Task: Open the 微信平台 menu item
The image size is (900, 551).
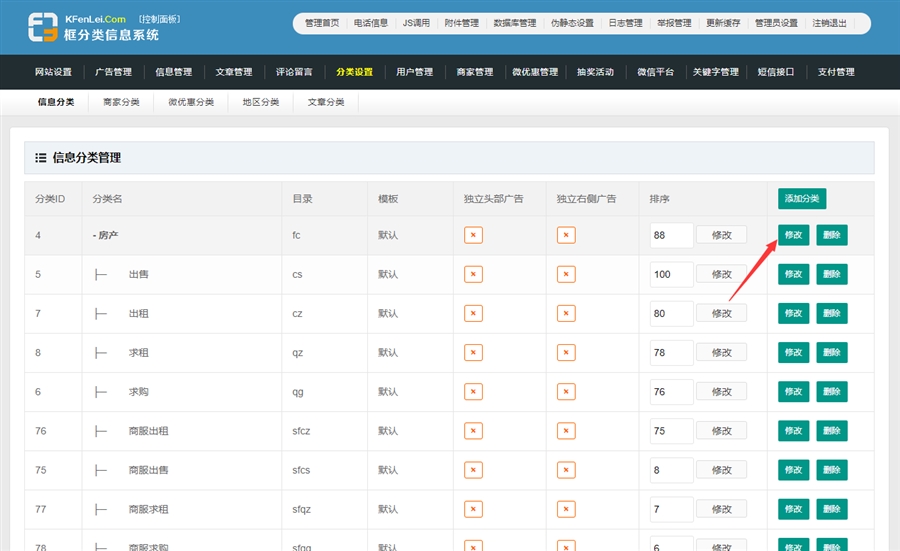Action: point(655,72)
